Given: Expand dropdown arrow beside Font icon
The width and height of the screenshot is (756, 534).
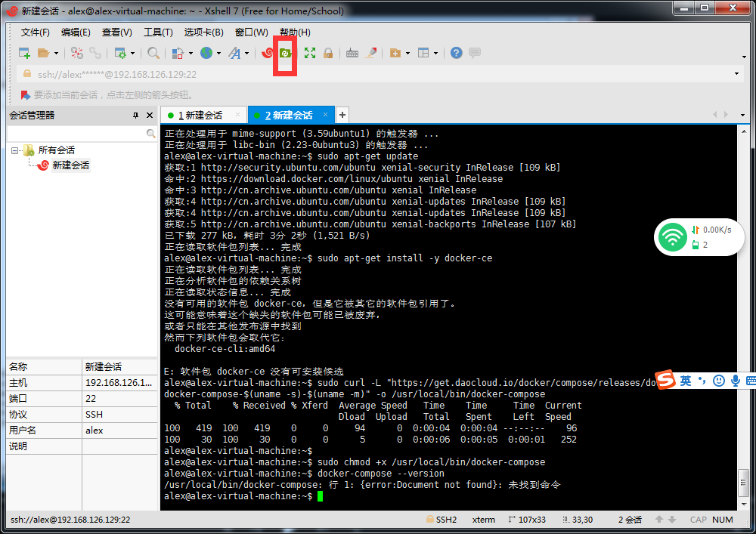Looking at the screenshot, I should (247, 54).
